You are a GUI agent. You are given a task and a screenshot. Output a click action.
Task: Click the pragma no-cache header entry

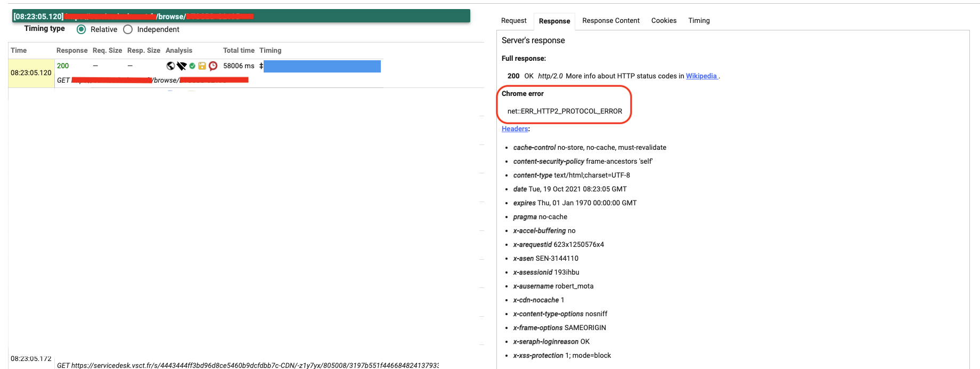(x=540, y=217)
